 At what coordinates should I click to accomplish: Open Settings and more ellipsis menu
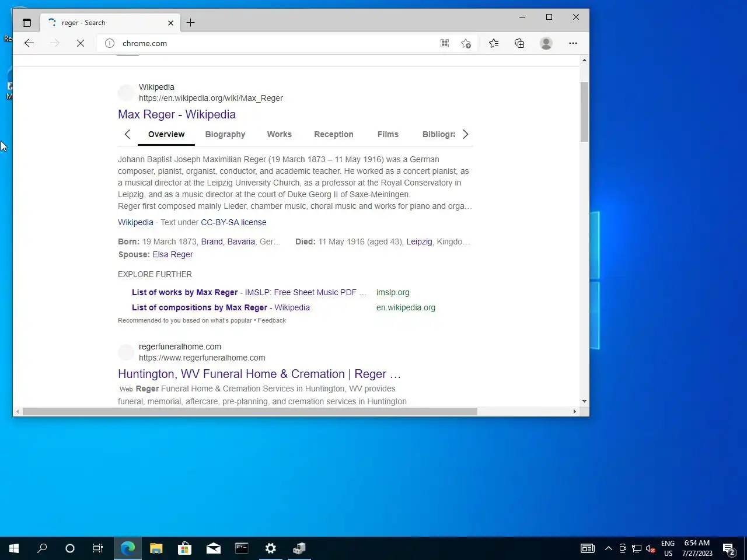pyautogui.click(x=573, y=43)
